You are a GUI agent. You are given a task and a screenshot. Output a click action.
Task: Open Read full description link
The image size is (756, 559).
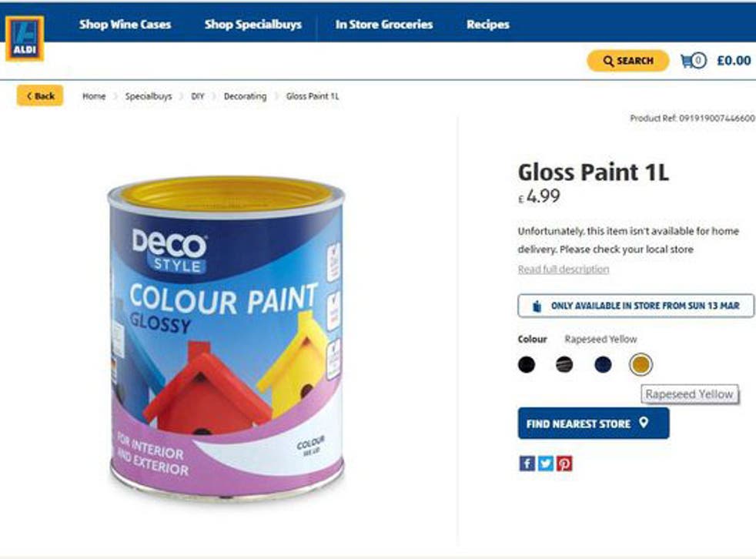point(563,269)
